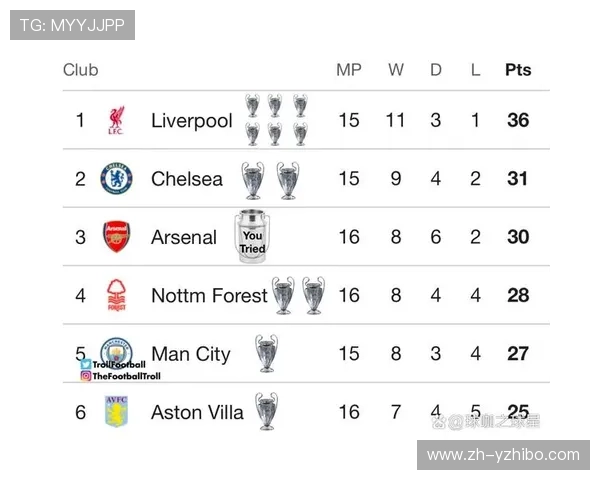Click the Club column header
600x480 pixels.
(81, 70)
